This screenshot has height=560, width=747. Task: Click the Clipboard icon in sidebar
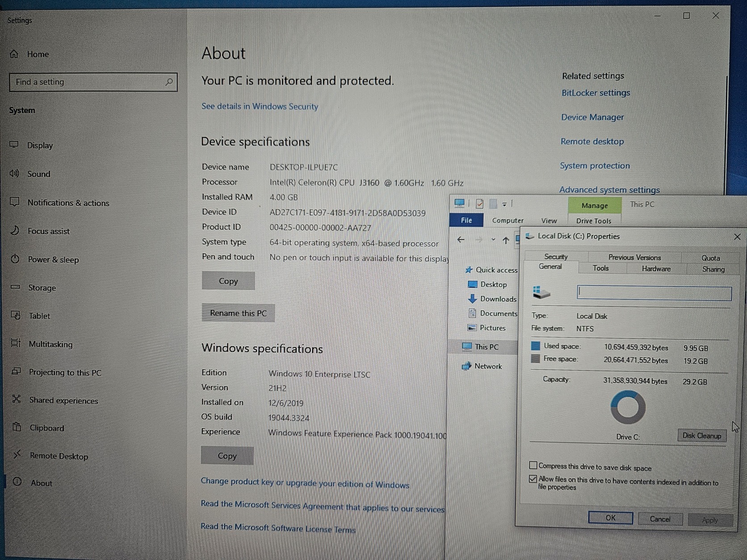pyautogui.click(x=17, y=427)
